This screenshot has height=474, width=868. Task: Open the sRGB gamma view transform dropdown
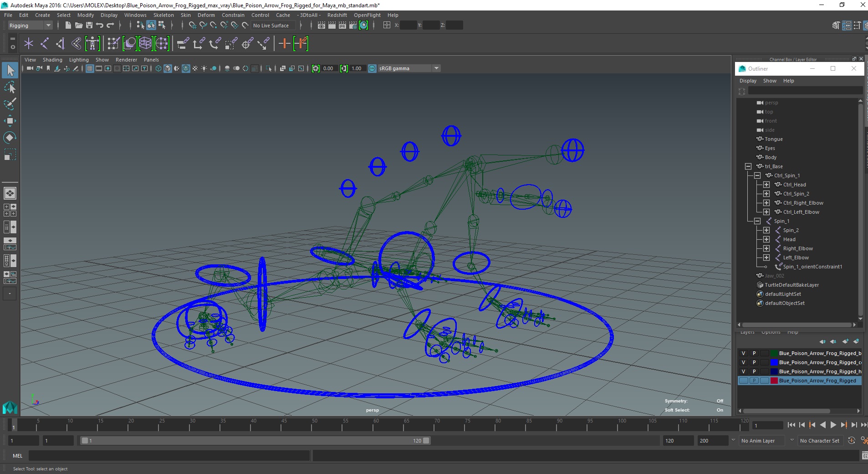(409, 68)
